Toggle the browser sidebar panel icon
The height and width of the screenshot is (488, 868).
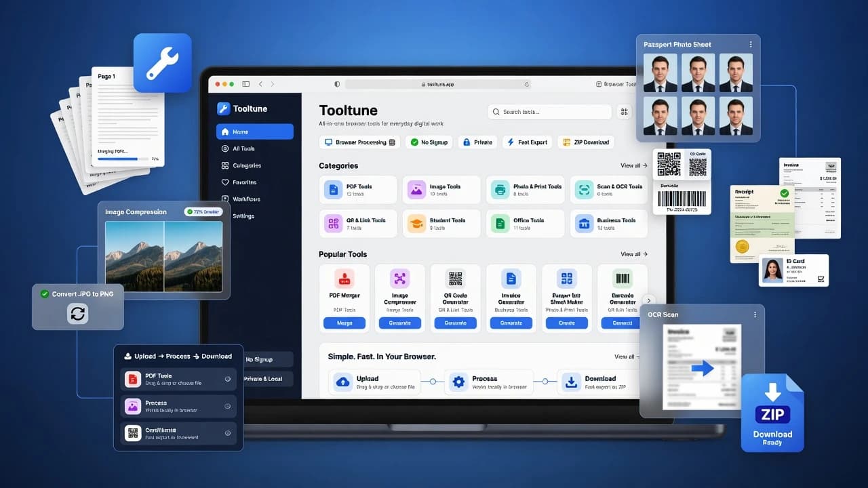(245, 84)
